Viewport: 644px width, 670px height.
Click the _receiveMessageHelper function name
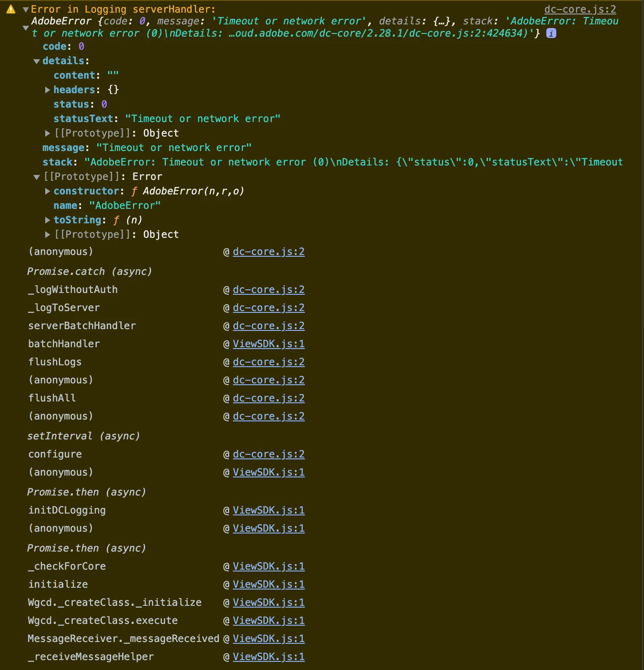point(91,656)
